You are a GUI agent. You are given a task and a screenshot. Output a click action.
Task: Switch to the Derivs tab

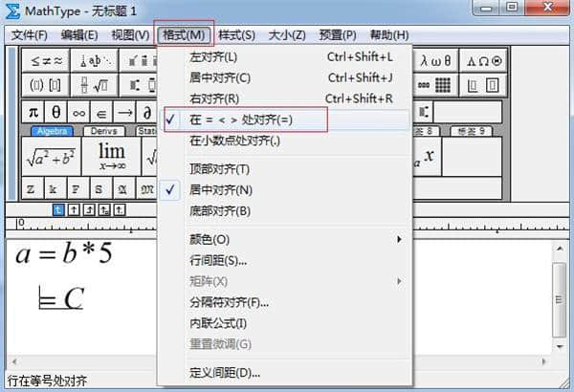click(x=104, y=131)
